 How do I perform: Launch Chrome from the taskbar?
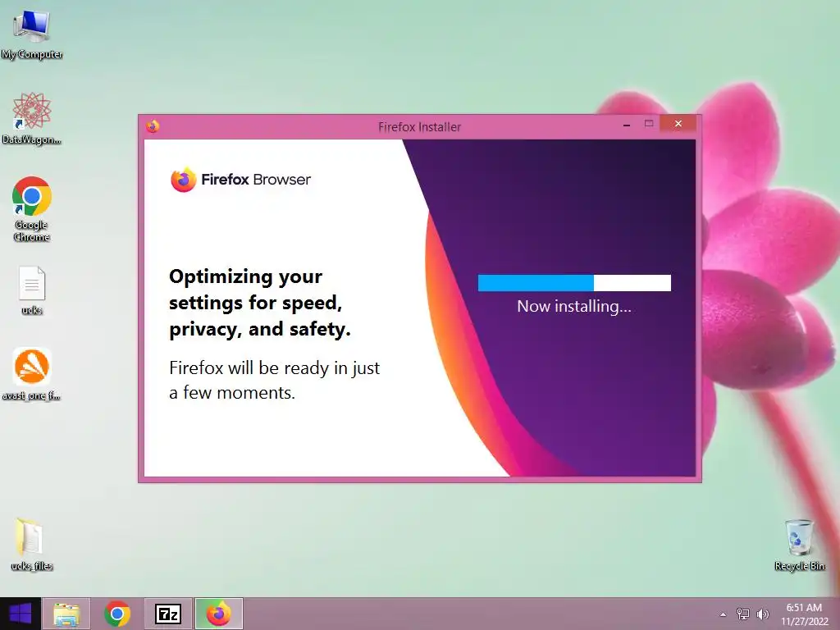(x=117, y=614)
